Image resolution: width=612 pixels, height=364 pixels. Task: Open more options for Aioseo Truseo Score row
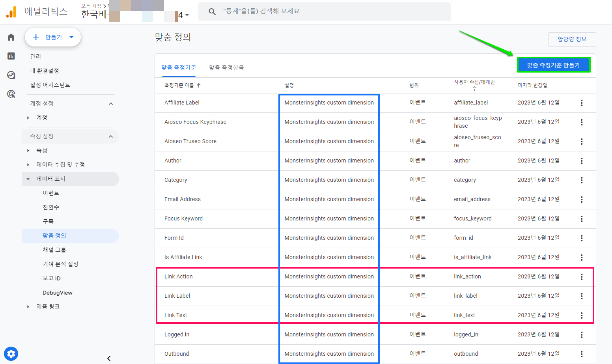(x=582, y=142)
